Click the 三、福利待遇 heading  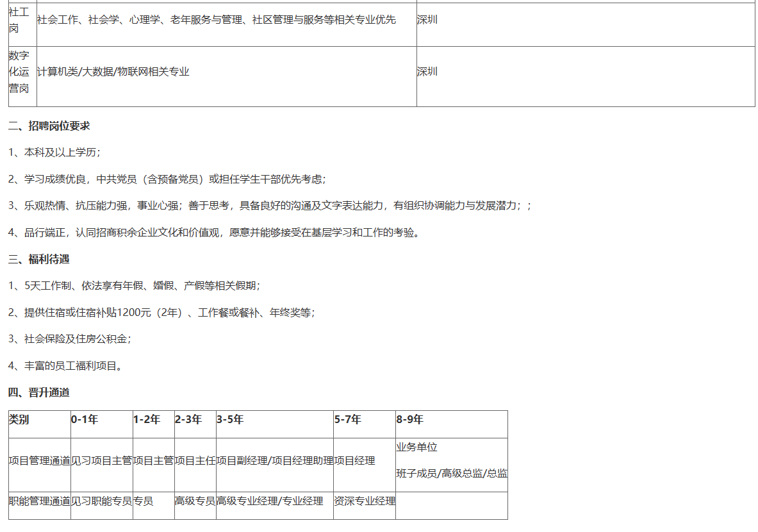click(x=39, y=259)
